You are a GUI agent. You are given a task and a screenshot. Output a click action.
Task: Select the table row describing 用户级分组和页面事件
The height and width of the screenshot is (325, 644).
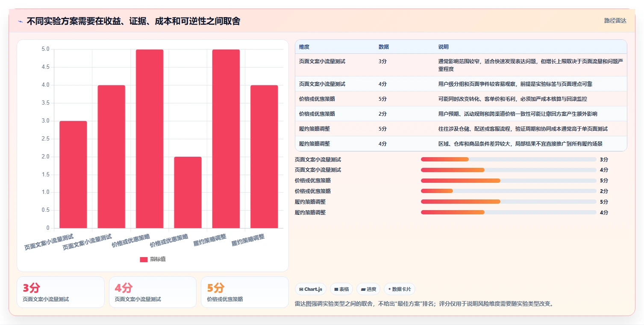click(461, 84)
